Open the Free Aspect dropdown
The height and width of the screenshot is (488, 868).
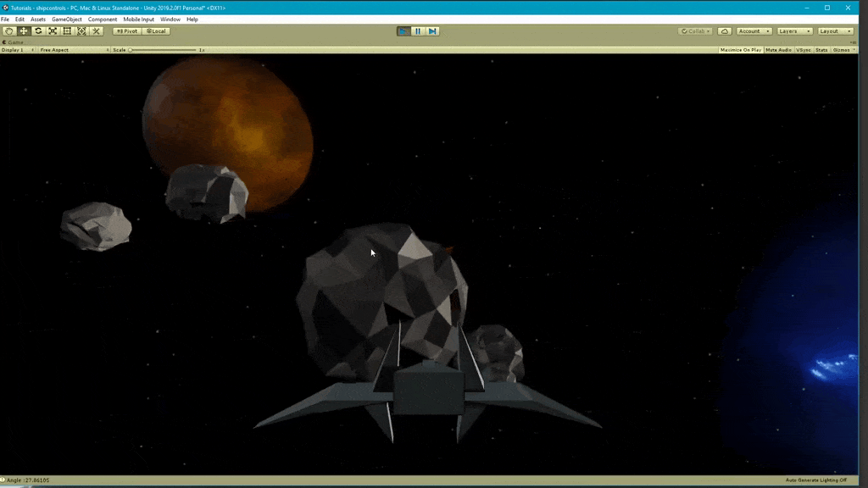click(x=74, y=50)
